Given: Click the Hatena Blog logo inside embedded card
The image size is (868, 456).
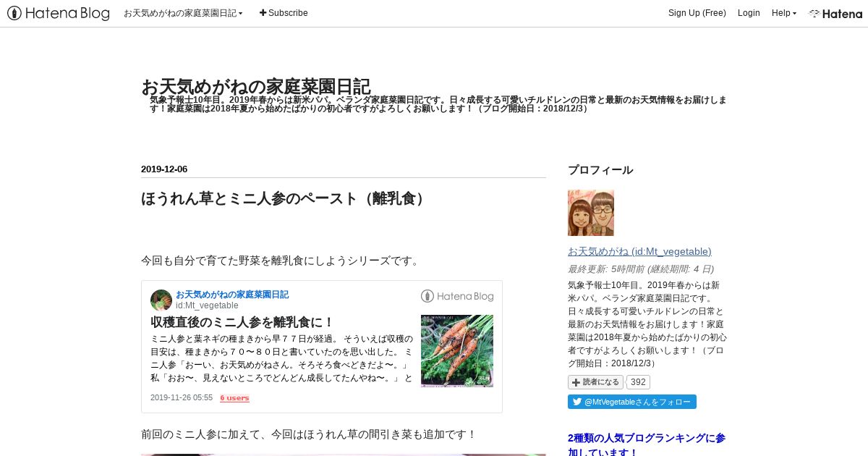Looking at the screenshot, I should [457, 296].
